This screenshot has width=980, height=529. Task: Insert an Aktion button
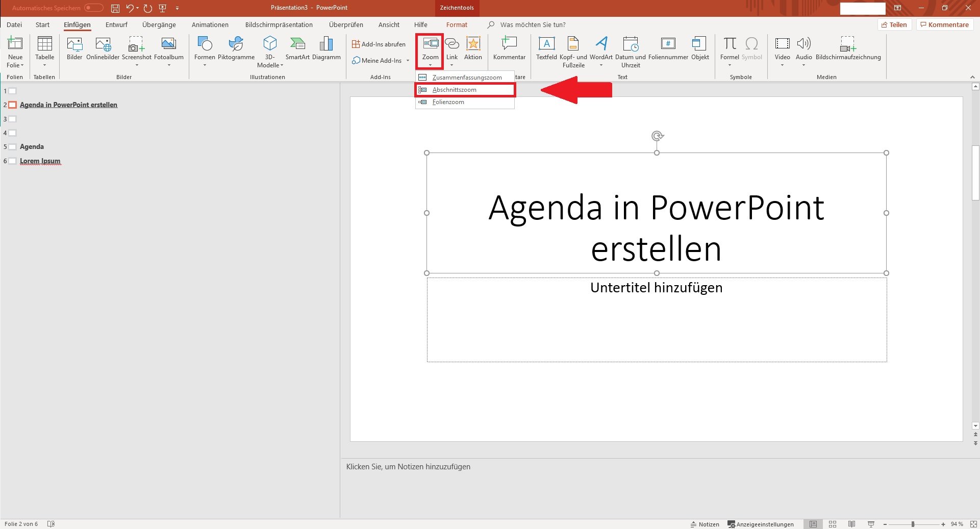473,48
